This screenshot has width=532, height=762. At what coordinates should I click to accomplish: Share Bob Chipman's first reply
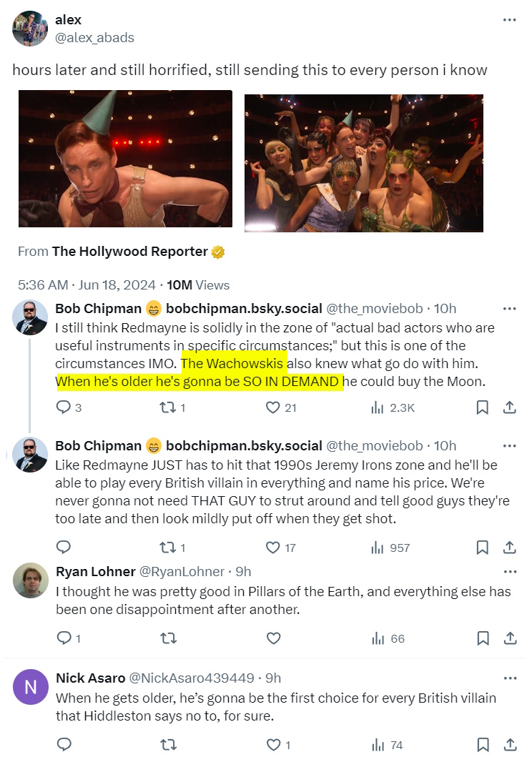[x=510, y=407]
